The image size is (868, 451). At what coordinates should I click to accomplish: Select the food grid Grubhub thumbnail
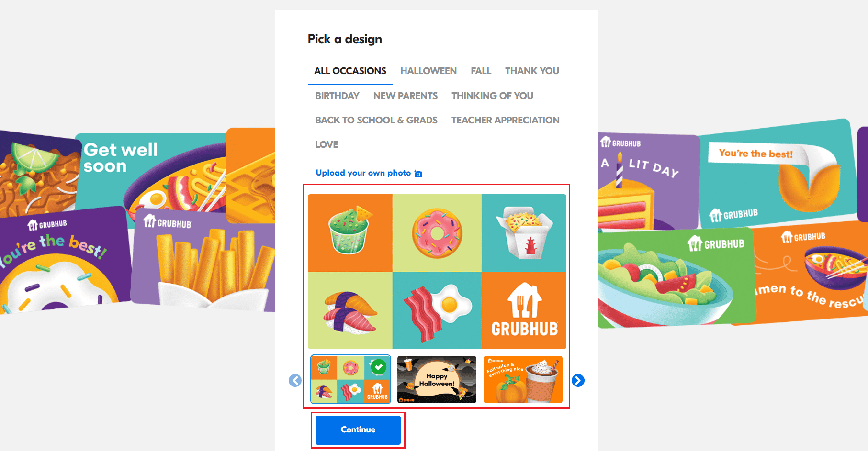coord(350,379)
